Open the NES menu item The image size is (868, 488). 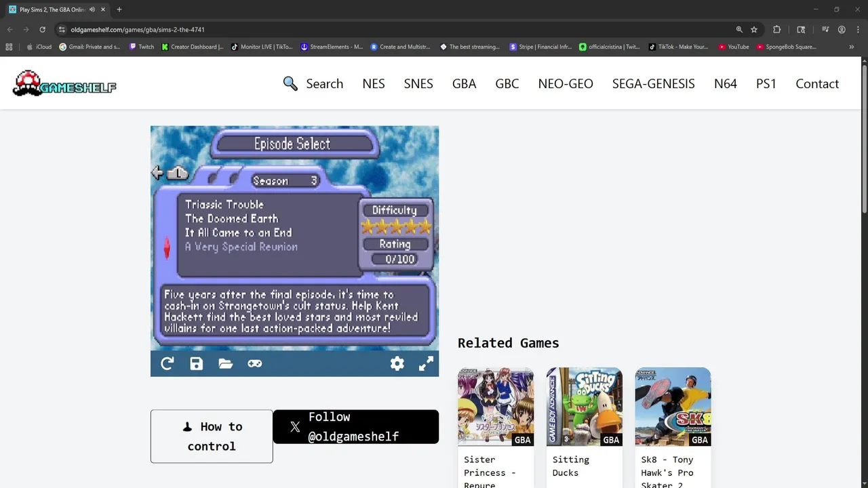coord(374,83)
